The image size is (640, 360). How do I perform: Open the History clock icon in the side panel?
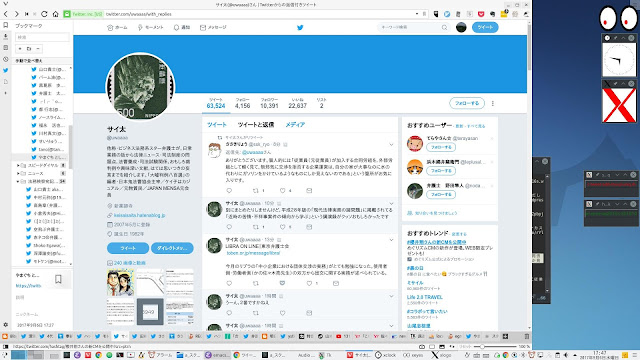(x=5, y=59)
